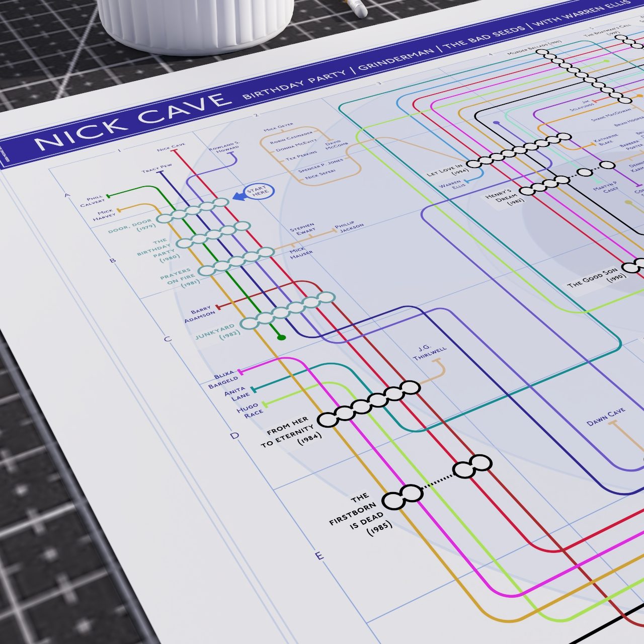Viewport: 644px width, 644px height.
Task: Click the 'NICK CAVE' poster title
Action: 132,122
